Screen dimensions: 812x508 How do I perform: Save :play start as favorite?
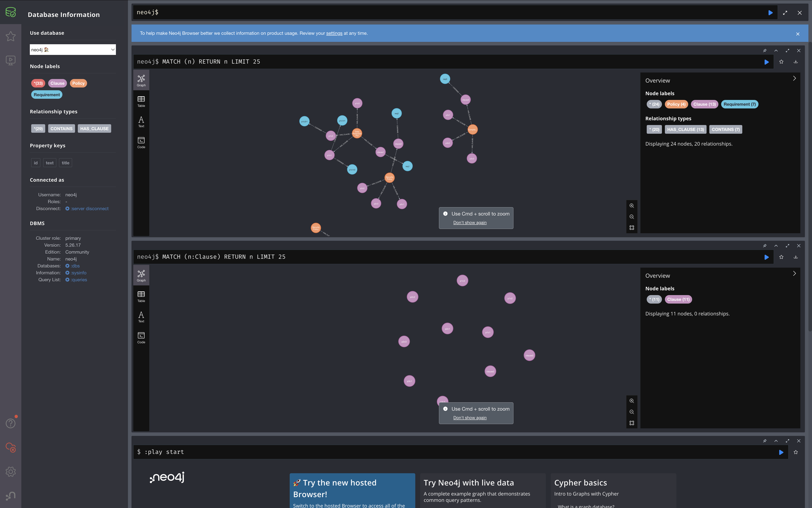(796, 452)
